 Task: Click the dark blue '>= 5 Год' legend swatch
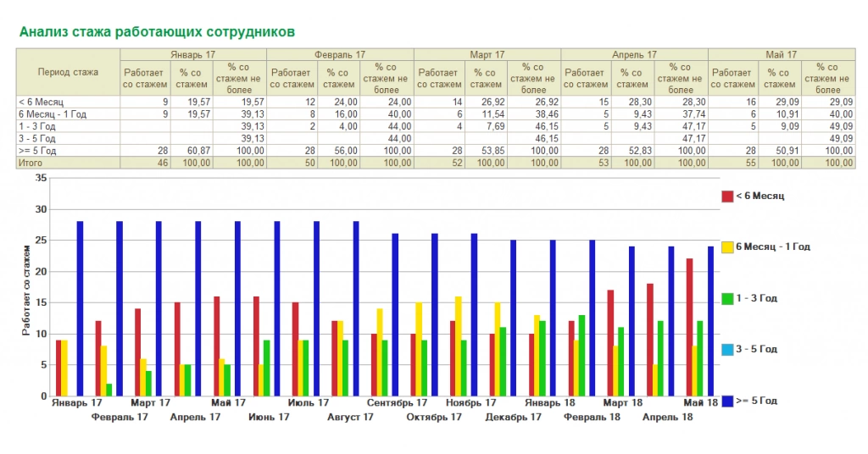(727, 401)
